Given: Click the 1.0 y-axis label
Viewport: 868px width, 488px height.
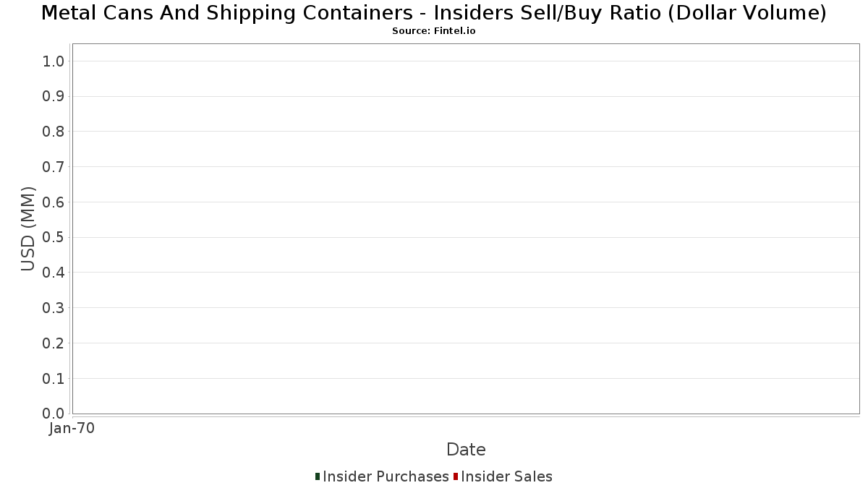Looking at the screenshot, I should click(x=54, y=61).
